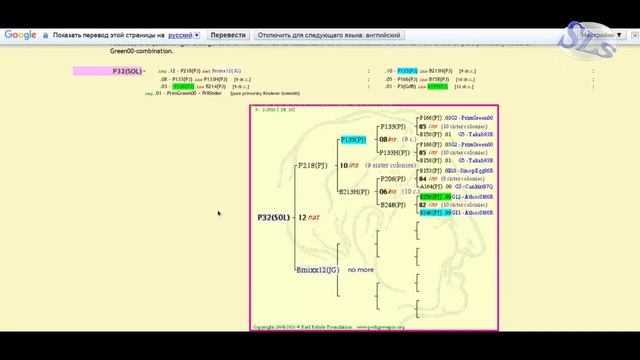Click cyan P133(PJ) in the '.10' list row
The image size is (640, 360).
click(x=407, y=71)
